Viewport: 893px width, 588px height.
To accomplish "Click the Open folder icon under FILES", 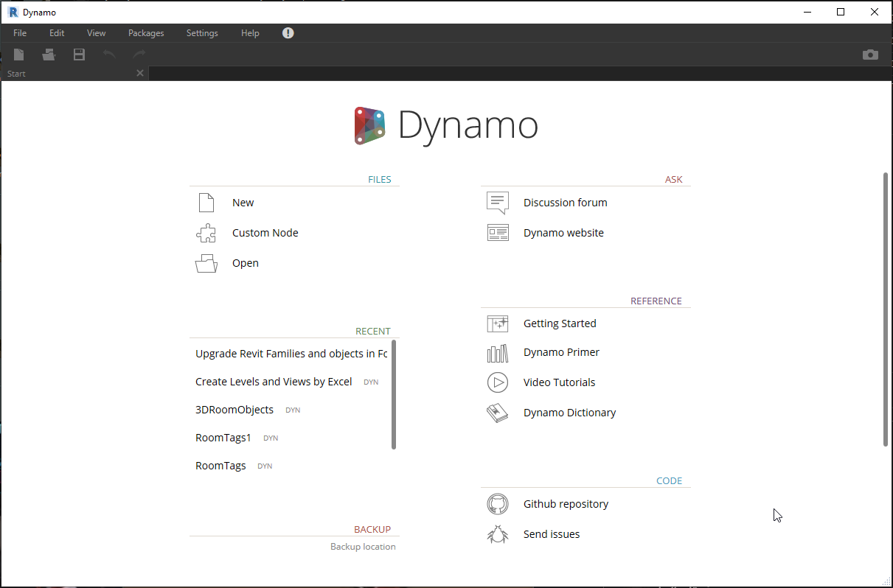I will tap(206, 263).
